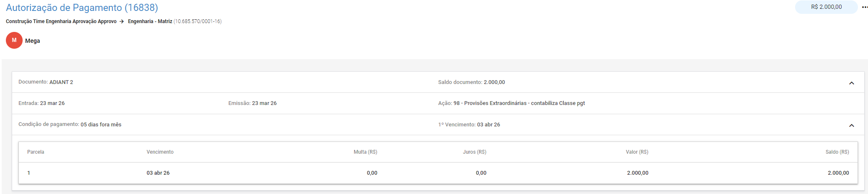This screenshot has height=194, width=868.
Task: Click the Parcela column header
Action: tap(36, 152)
